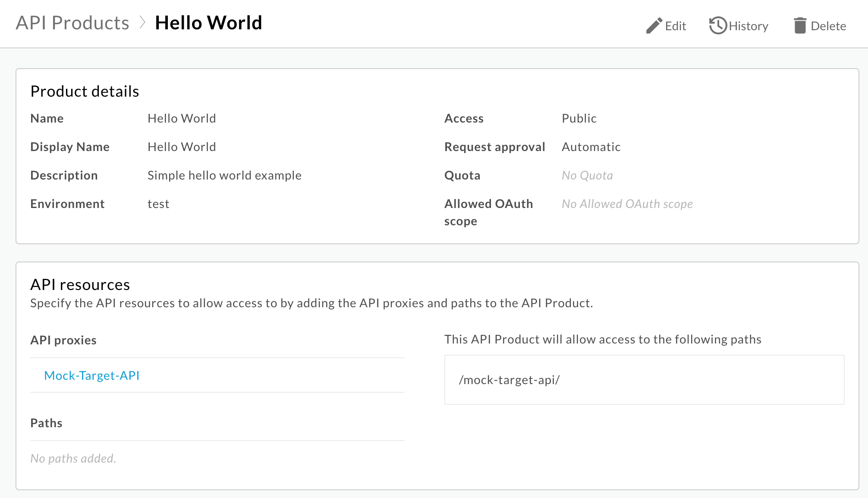Toggle the Public access setting
Screen dimensions: 868x498
[578, 118]
